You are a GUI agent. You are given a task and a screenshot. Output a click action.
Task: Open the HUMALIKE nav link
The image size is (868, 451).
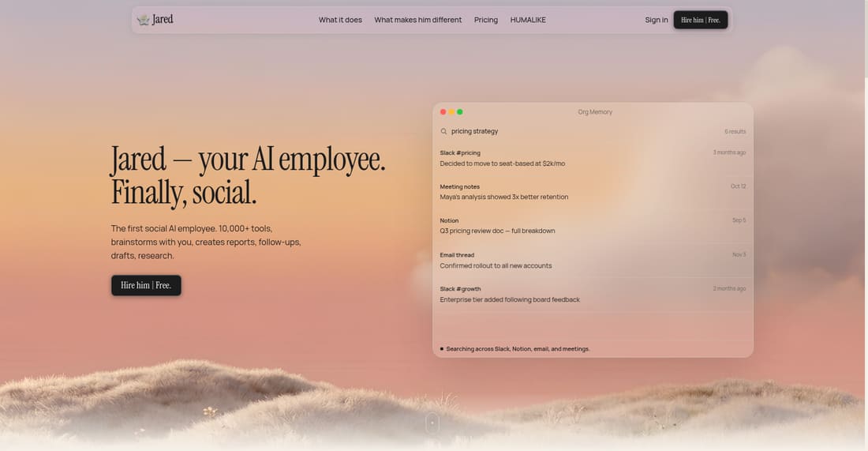[528, 20]
